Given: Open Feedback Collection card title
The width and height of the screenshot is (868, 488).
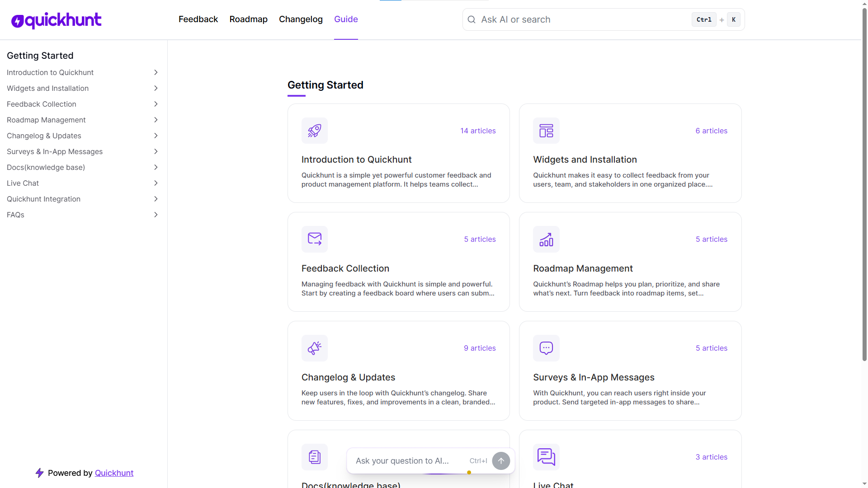Looking at the screenshot, I should pos(345,268).
